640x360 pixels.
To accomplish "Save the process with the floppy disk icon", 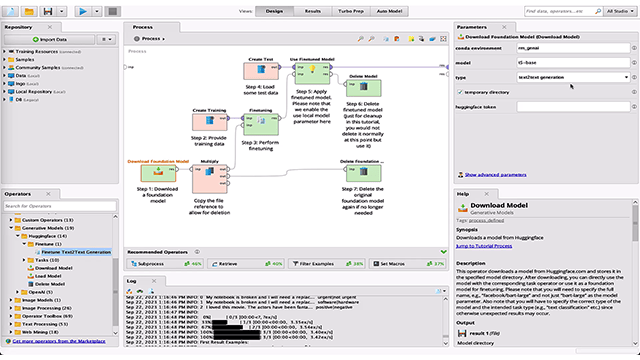I will click(48, 11).
